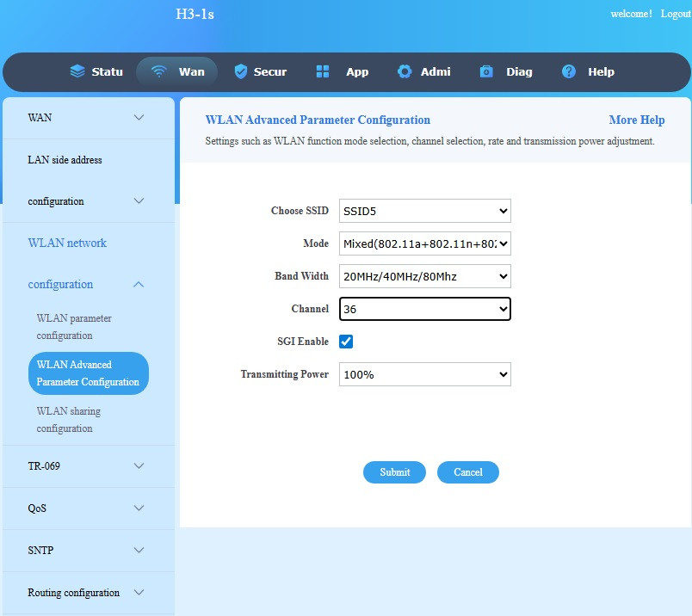Screen dimensions: 692x616
Task: Click the Diag camera icon
Action: 486,71
